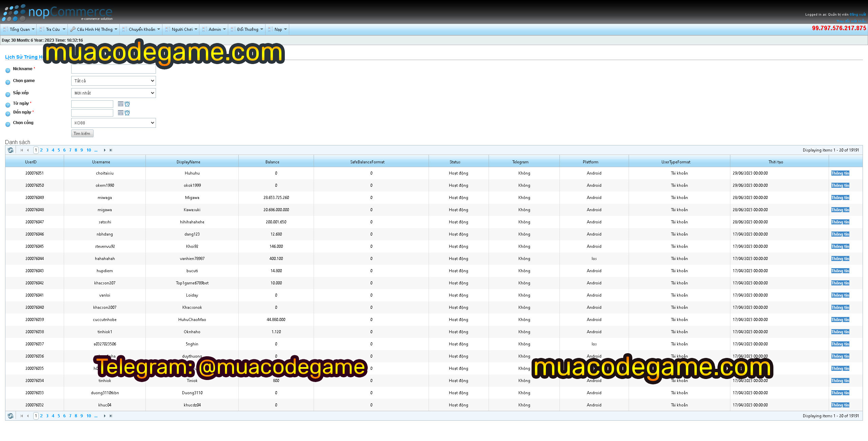
Task: Go to next page in bottom pager
Action: point(104,416)
